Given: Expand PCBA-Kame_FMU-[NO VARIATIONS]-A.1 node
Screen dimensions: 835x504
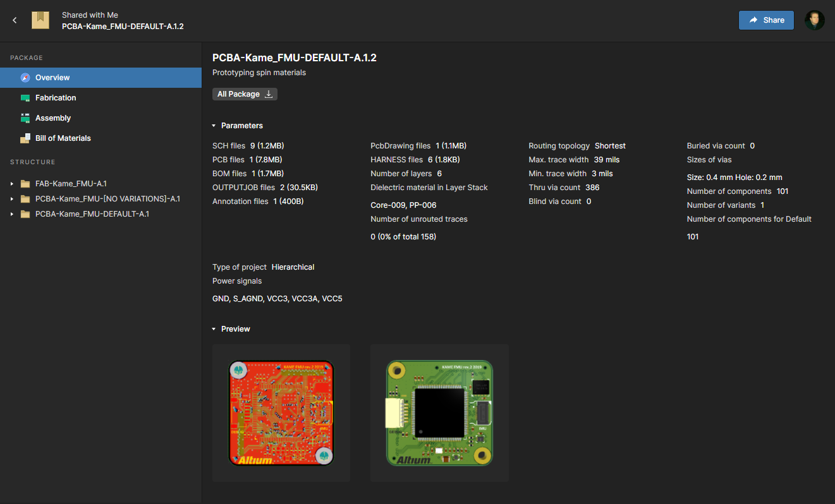Looking at the screenshot, I should point(11,199).
